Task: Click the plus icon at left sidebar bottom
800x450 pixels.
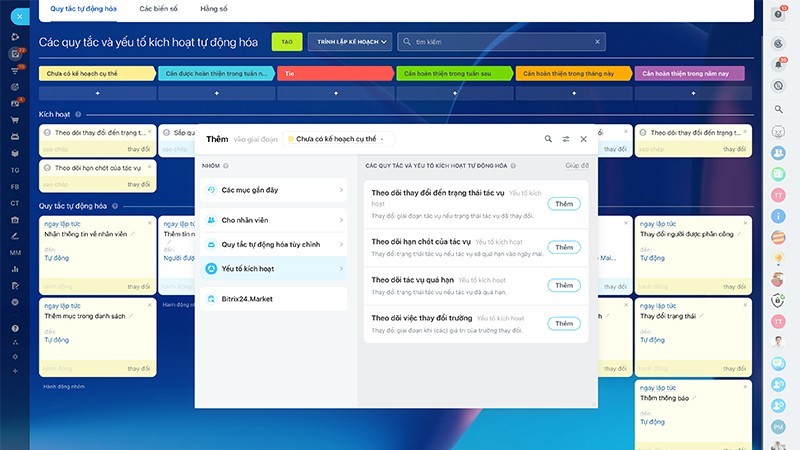Action: coord(15,371)
